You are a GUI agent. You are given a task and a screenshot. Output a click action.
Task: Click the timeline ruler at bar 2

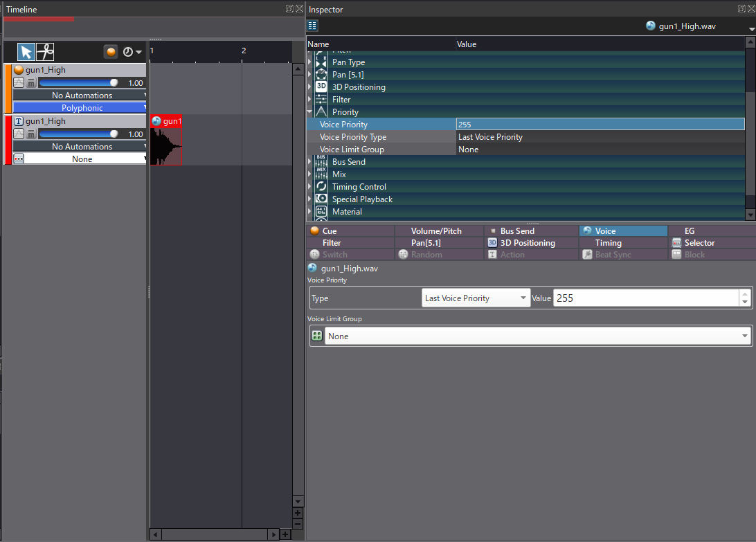244,51
